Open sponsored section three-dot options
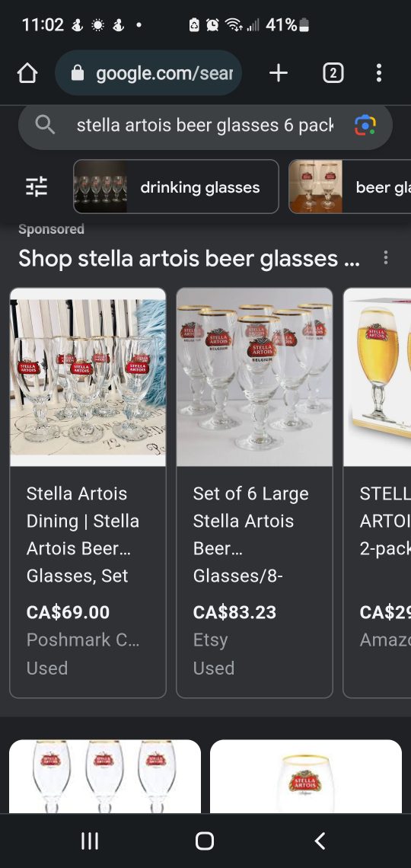 [x=386, y=257]
